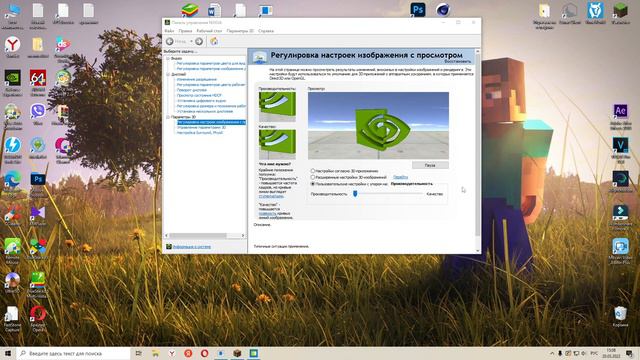Viewport: 640px width, 360px height.
Task: Select Поворот дисплея in task tree
Action: point(191,90)
